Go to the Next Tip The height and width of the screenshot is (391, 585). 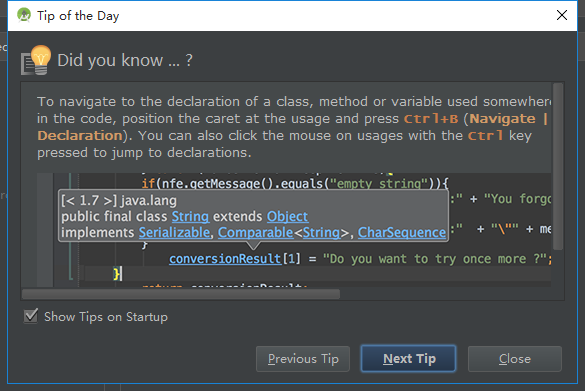click(409, 359)
